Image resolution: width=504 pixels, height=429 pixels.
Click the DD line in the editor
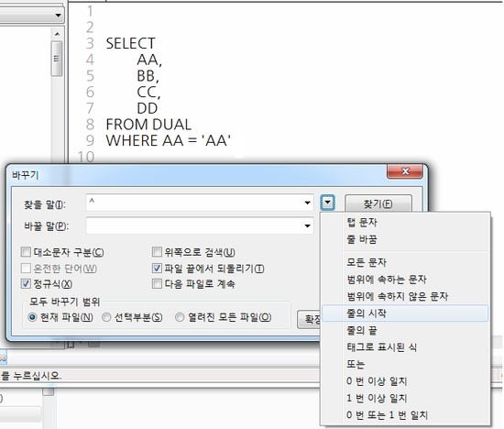148,108
